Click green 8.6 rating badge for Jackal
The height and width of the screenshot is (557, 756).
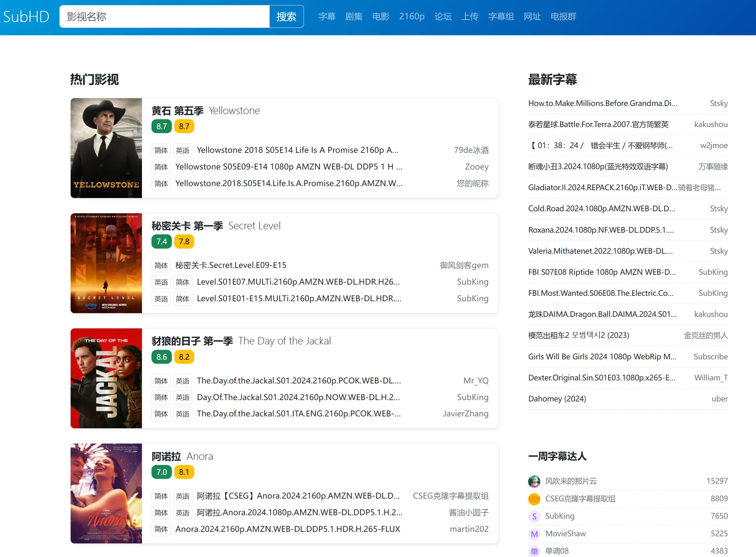pyautogui.click(x=162, y=357)
